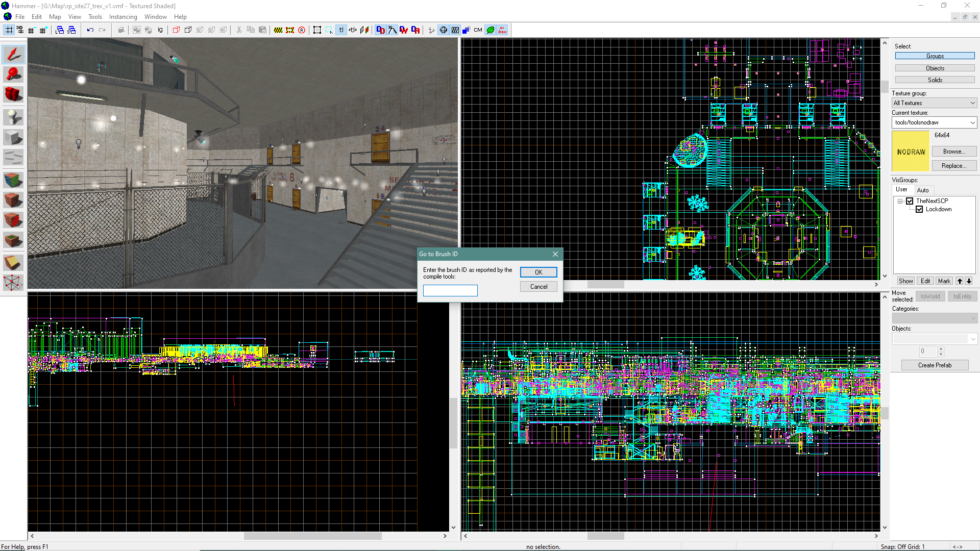Open the Objects dropdown
Screen dimensions: 980x551
click(x=934, y=339)
